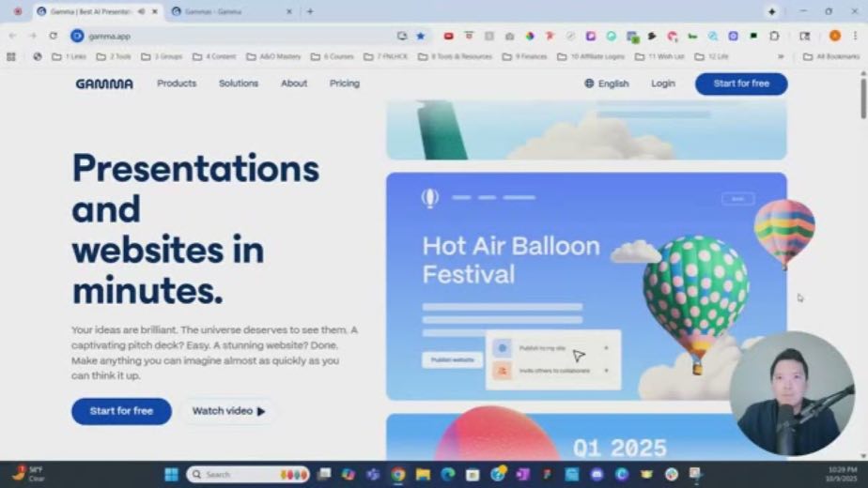Open the red extension next to bookmark star

click(448, 36)
